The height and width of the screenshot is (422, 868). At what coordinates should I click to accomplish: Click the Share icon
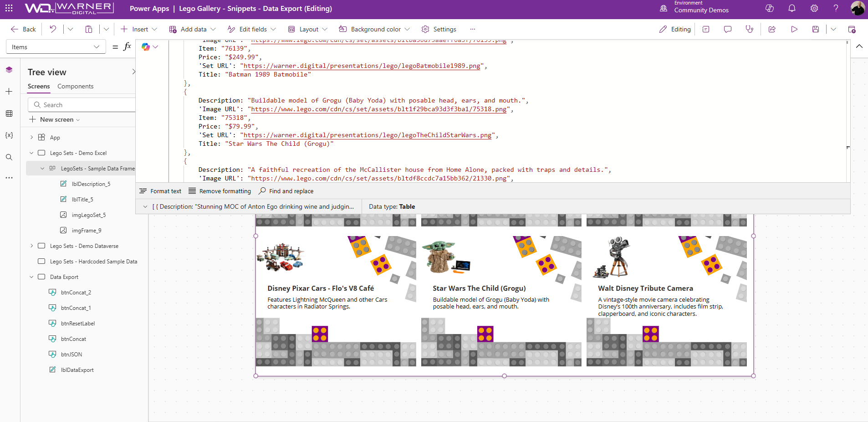click(x=772, y=29)
